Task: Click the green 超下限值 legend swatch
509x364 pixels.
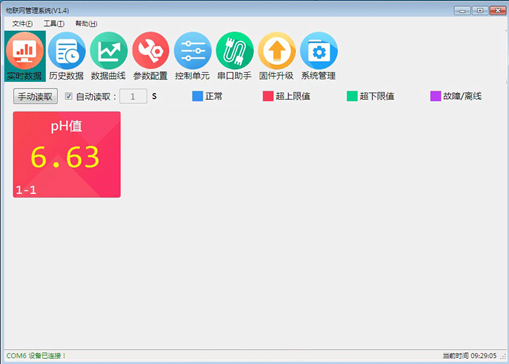Action: (352, 96)
